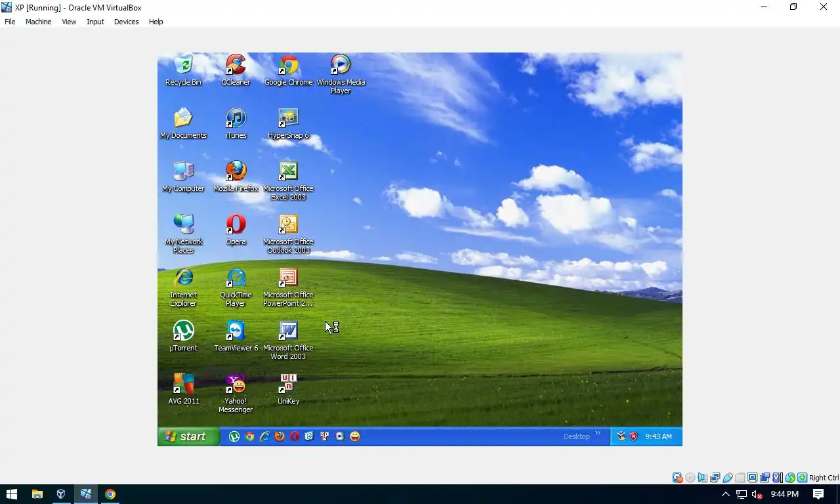The image size is (840, 504).
Task: Open the VirtualBox Help menu
Action: tap(156, 22)
